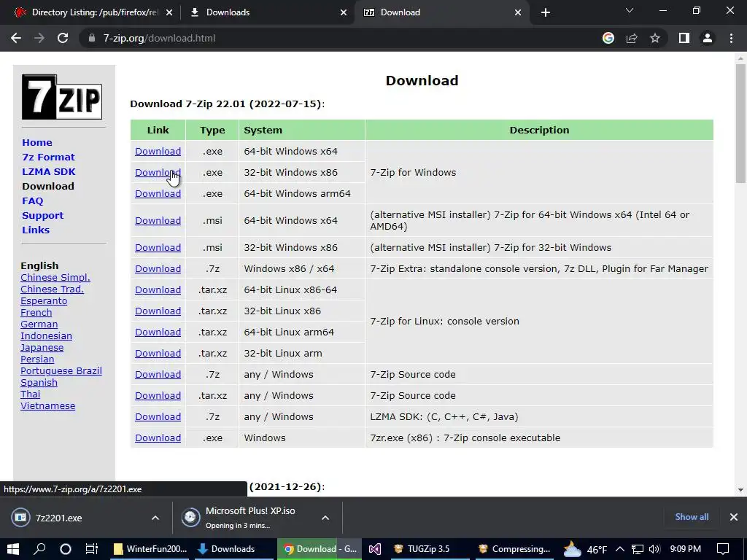Download the 64-bit Linux x86-64 tar.xz
The width and height of the screenshot is (747, 560).
pyautogui.click(x=158, y=290)
